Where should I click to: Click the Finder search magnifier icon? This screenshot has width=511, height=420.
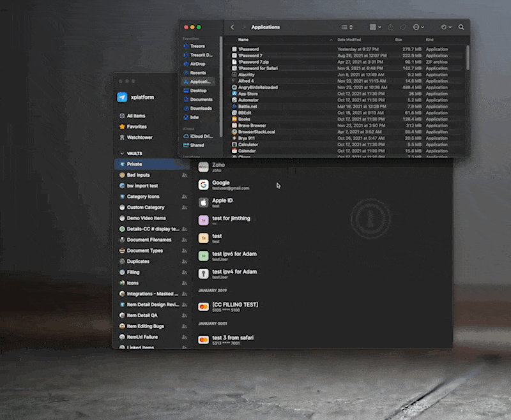click(461, 27)
